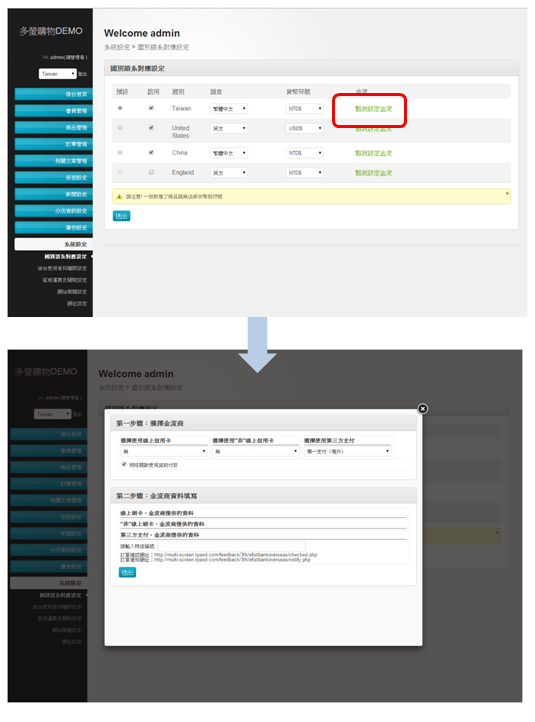Screen dimensions: 535x722
Task: Click Taiwan's payment settings link in red box
Action: coord(373,109)
